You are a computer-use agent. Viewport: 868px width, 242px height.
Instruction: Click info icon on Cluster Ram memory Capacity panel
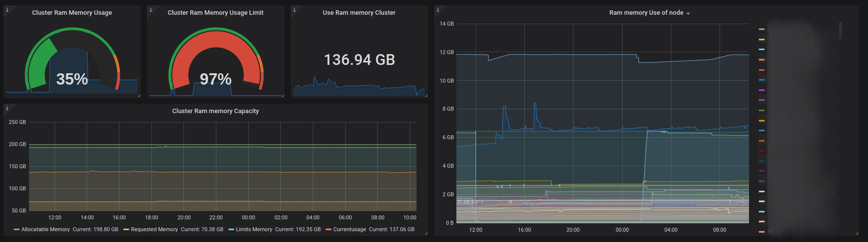7,108
